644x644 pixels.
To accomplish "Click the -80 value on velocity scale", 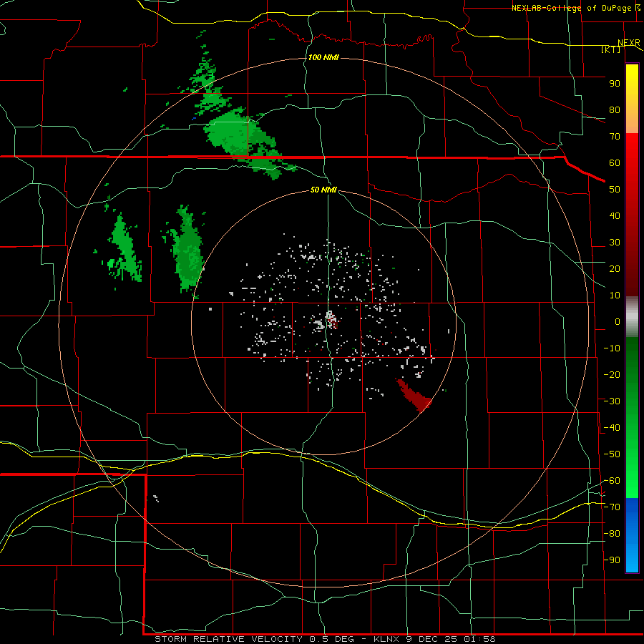I will click(x=612, y=534).
